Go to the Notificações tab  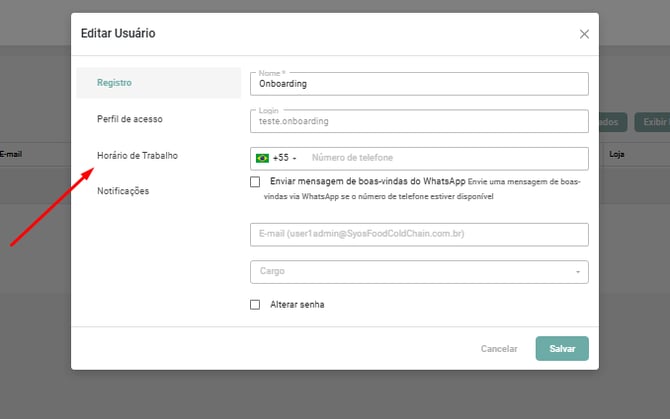coord(123,191)
